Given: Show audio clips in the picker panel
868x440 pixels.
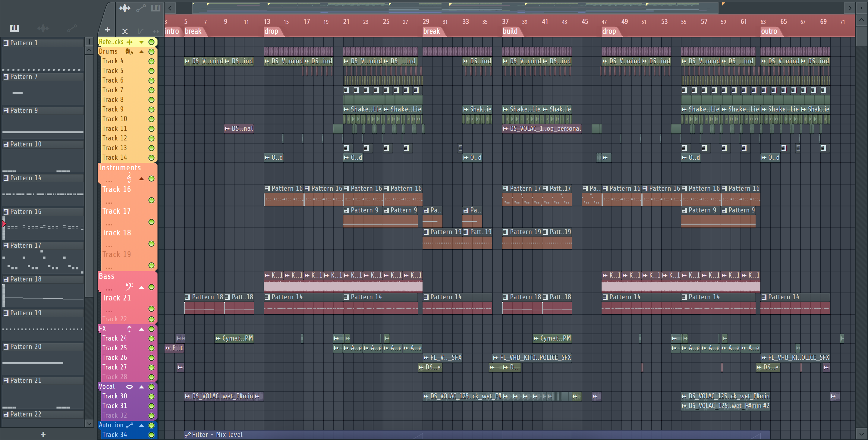Looking at the screenshot, I should 43,28.
